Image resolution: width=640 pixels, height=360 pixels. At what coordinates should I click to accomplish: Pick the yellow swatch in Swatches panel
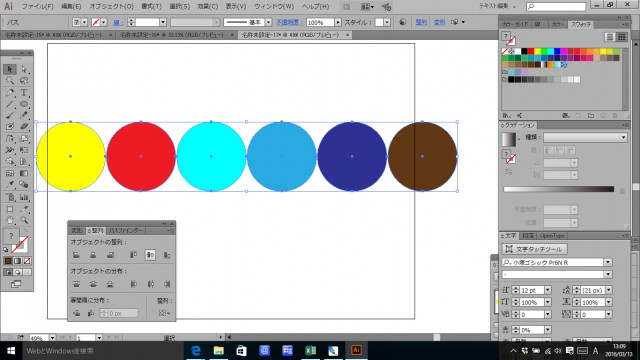point(538,51)
